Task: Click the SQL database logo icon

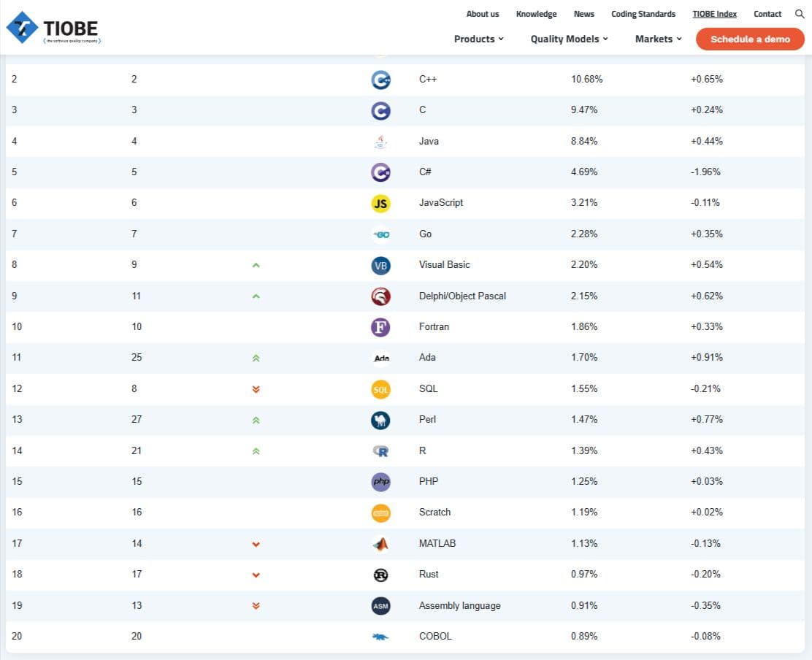Action: [380, 389]
